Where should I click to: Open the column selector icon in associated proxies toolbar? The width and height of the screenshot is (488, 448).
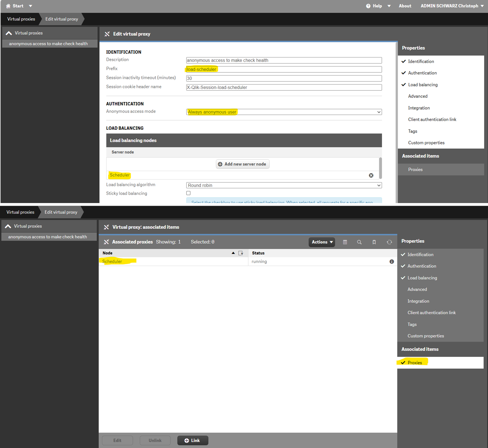(x=345, y=242)
